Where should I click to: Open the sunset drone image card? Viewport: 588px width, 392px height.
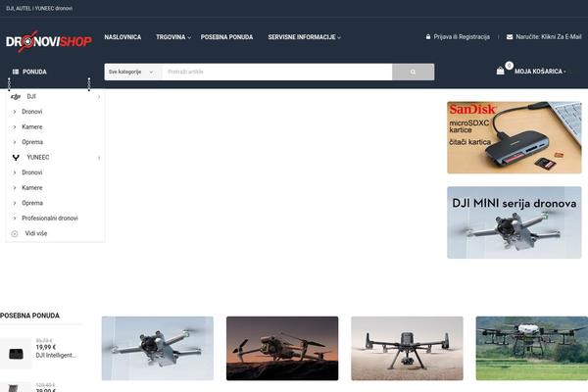click(282, 349)
